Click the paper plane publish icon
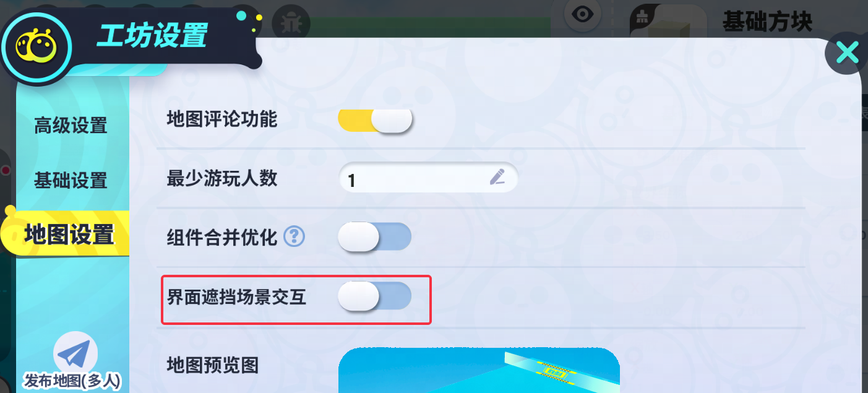 (x=75, y=354)
